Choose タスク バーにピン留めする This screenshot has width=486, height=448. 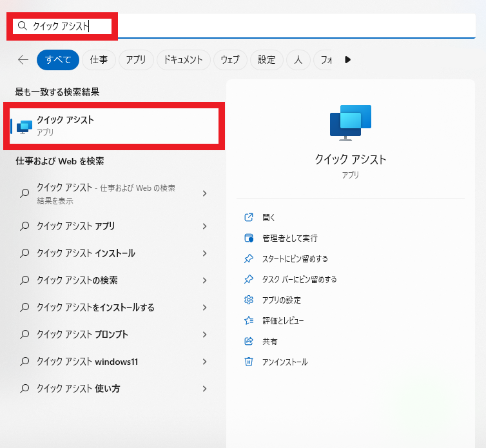pyautogui.click(x=300, y=280)
